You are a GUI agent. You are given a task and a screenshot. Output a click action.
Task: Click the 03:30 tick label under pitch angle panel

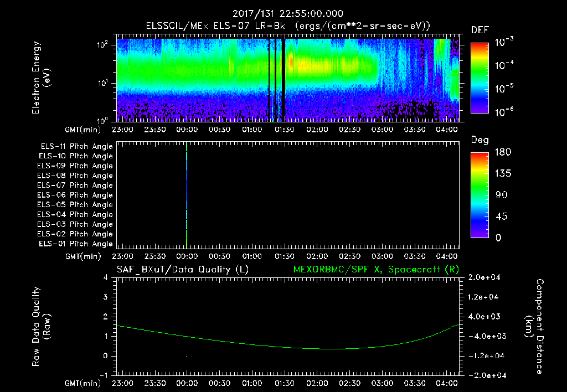[x=414, y=256]
